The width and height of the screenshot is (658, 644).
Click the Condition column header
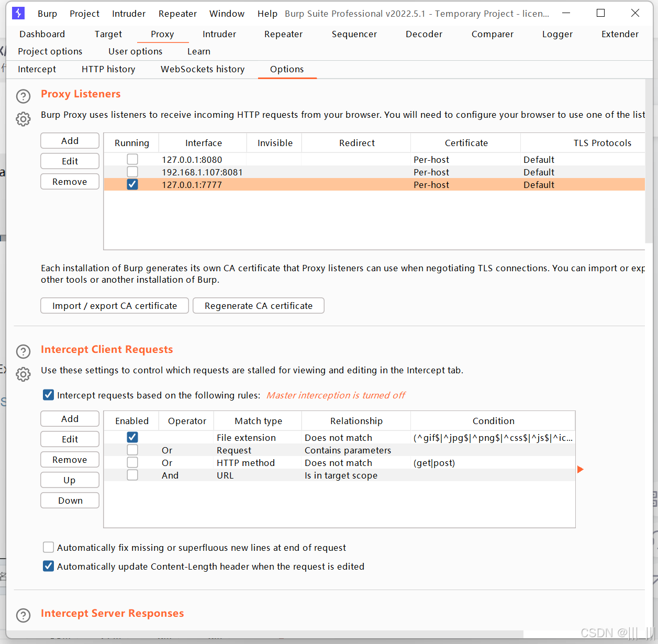(493, 421)
